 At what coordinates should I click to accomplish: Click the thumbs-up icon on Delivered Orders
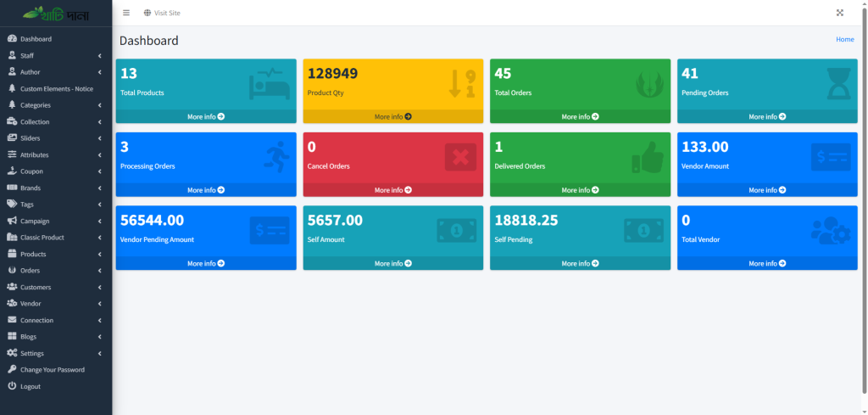point(647,156)
